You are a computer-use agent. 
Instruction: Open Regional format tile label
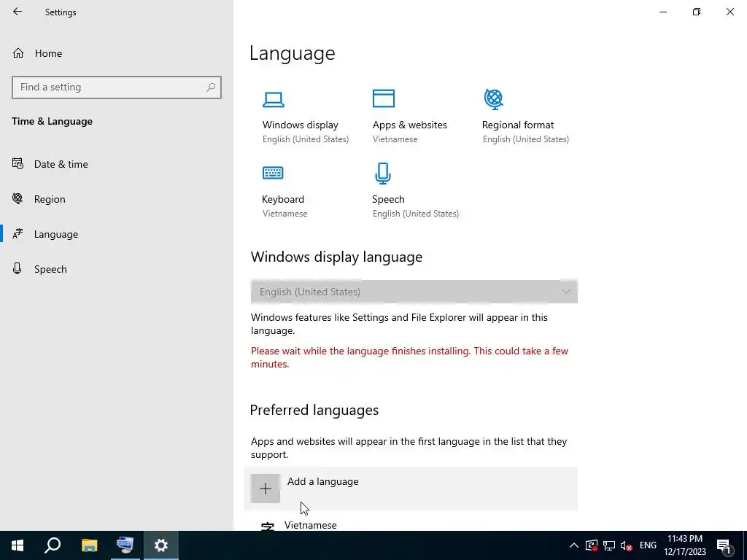(x=518, y=125)
